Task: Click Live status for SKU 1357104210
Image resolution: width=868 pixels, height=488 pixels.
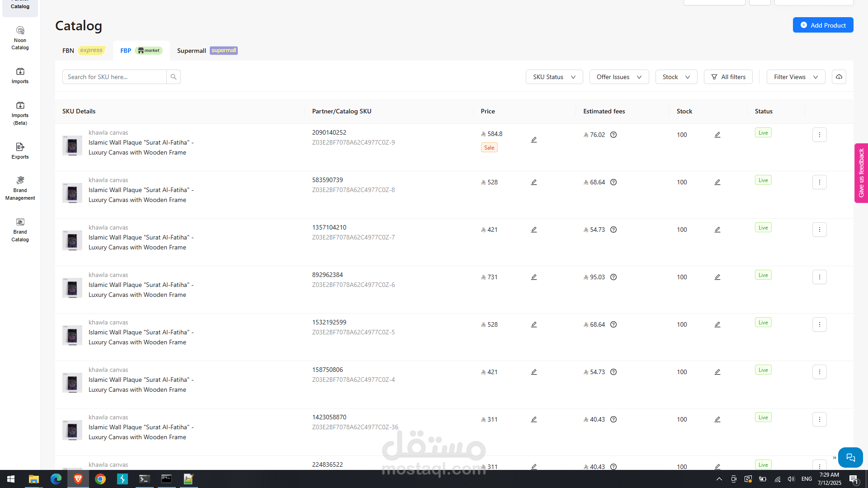Action: tap(763, 228)
